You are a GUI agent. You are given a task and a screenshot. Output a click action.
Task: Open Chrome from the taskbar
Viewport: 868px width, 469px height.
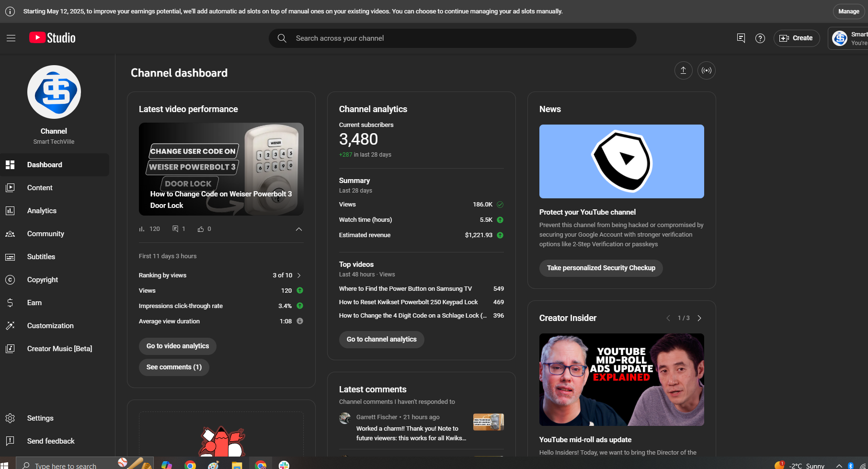point(190,465)
